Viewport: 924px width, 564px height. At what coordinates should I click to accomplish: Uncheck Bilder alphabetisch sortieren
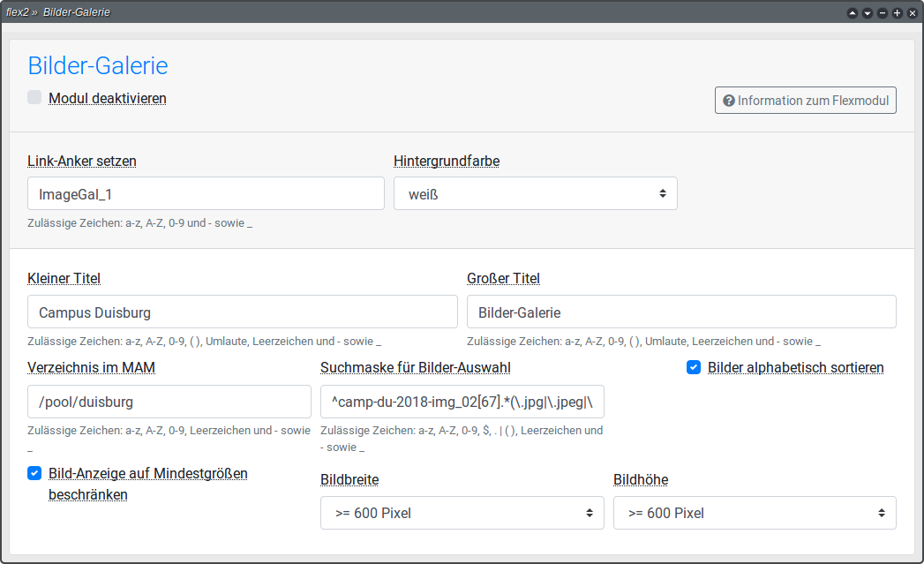pos(694,367)
